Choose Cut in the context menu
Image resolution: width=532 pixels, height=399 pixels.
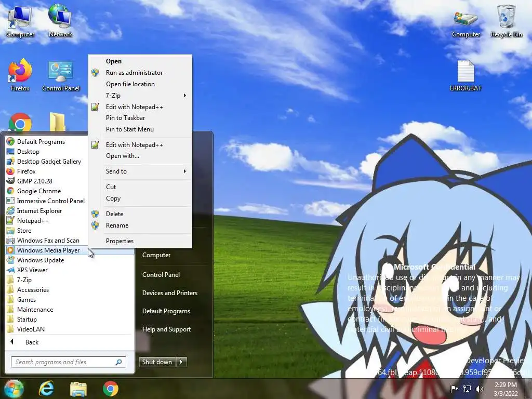140,187
